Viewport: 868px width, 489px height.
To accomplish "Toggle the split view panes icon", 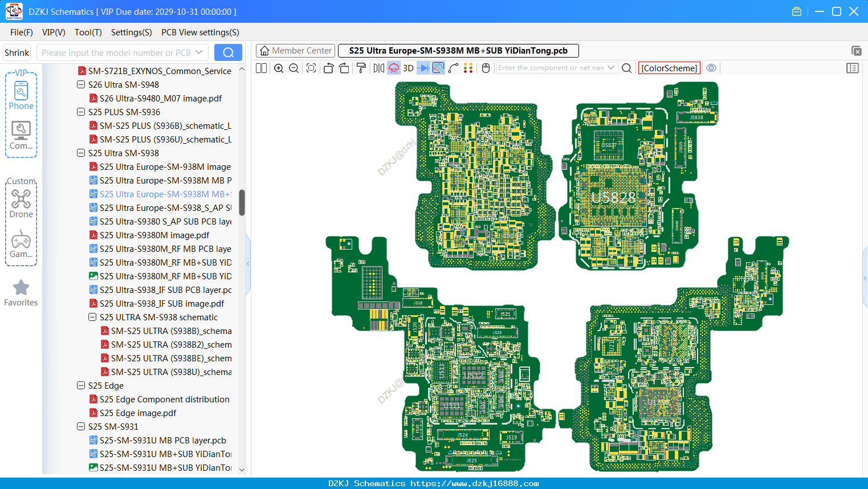I will tap(262, 68).
